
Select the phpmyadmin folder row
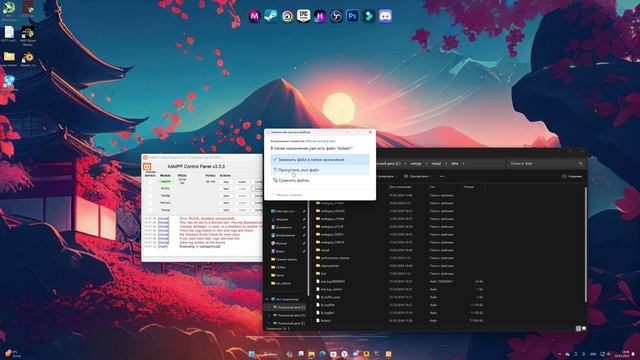click(400, 266)
